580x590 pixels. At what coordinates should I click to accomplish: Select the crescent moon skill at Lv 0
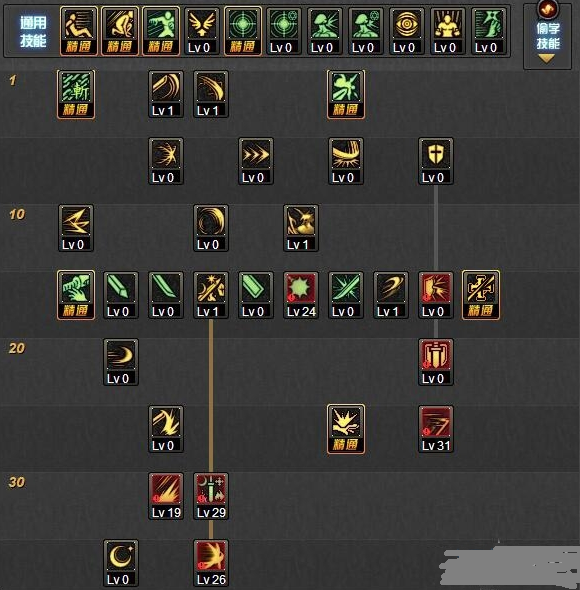point(121,563)
